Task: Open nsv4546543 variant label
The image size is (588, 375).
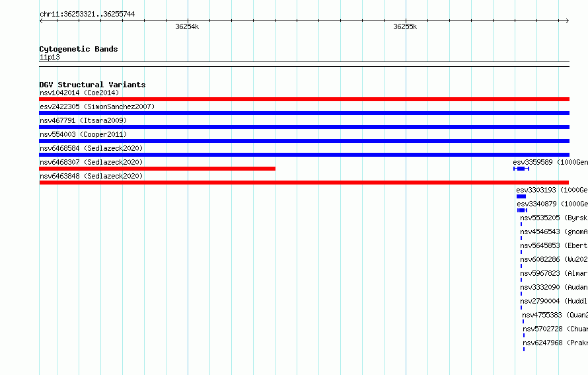Action: (554, 231)
